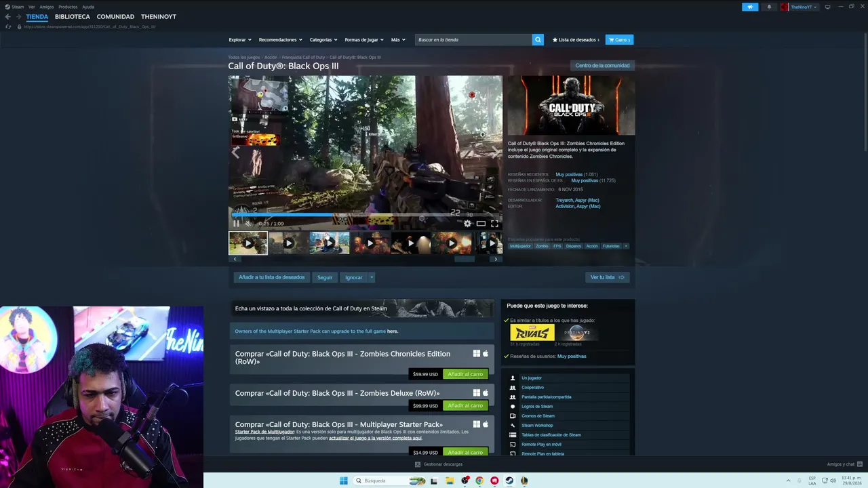Viewport: 868px width, 488px height.
Task: Open the Productos menu
Action: 68,7
